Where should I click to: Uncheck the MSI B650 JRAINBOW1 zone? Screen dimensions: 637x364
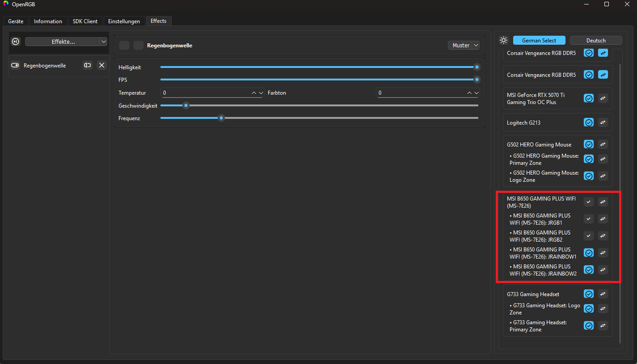[589, 253]
